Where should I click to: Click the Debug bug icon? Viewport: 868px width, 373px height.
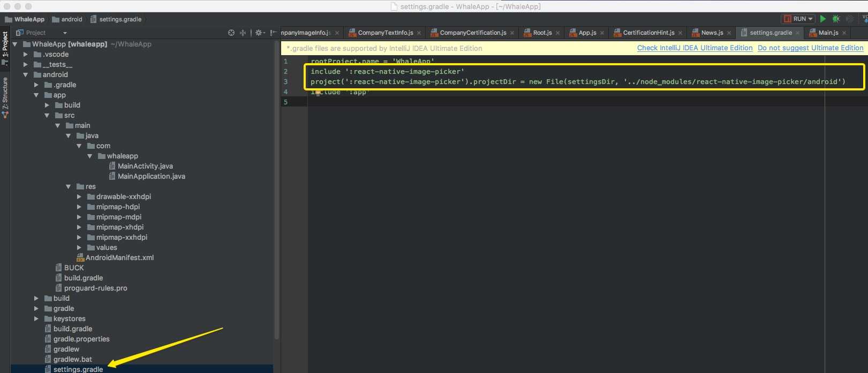pyautogui.click(x=836, y=19)
